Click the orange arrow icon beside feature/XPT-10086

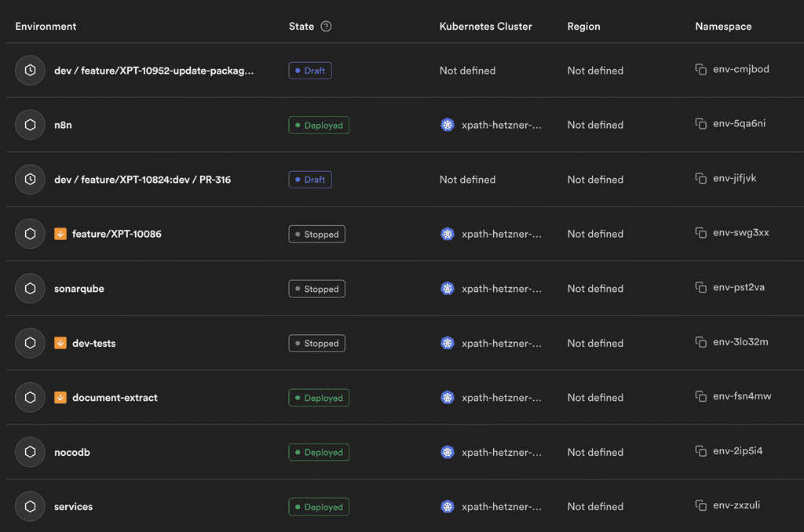60,234
